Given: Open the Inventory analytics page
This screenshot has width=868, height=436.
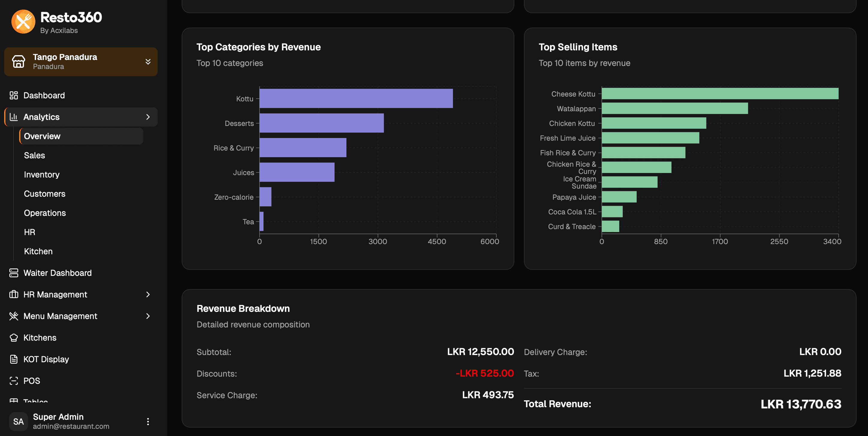Looking at the screenshot, I should click(41, 174).
